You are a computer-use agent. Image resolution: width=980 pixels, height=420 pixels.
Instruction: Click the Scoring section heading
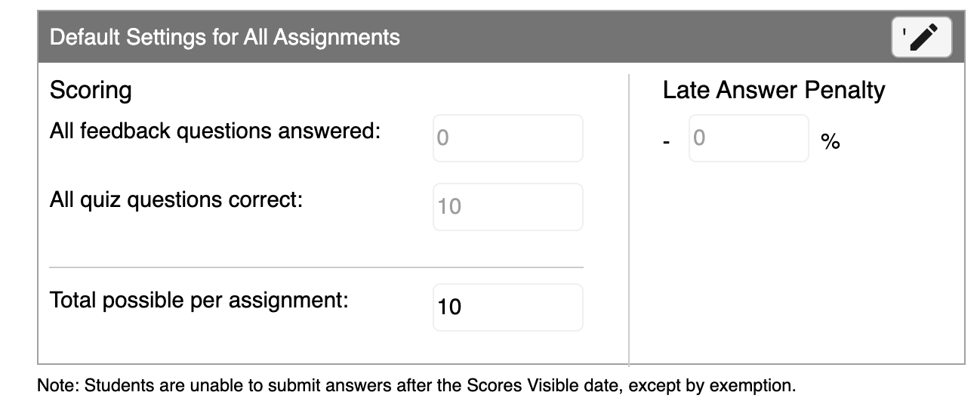[x=91, y=91]
